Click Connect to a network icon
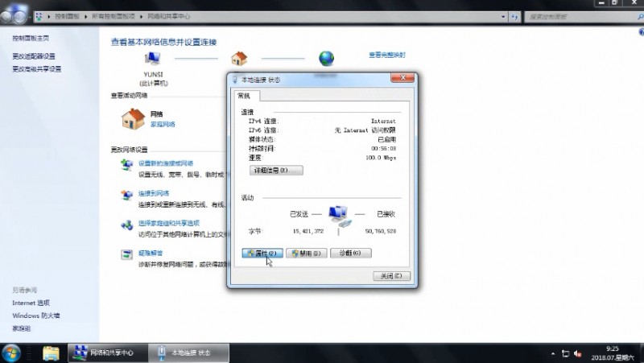 pos(126,195)
